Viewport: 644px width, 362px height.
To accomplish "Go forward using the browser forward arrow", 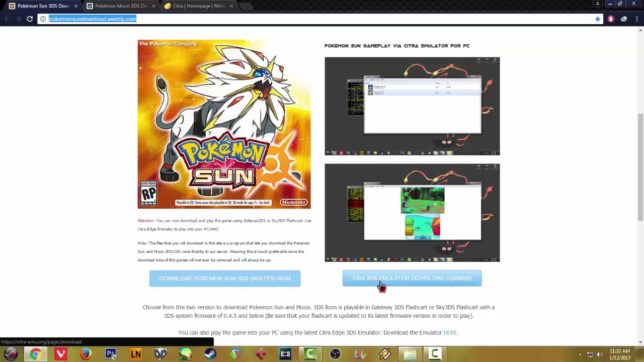I will (18, 19).
